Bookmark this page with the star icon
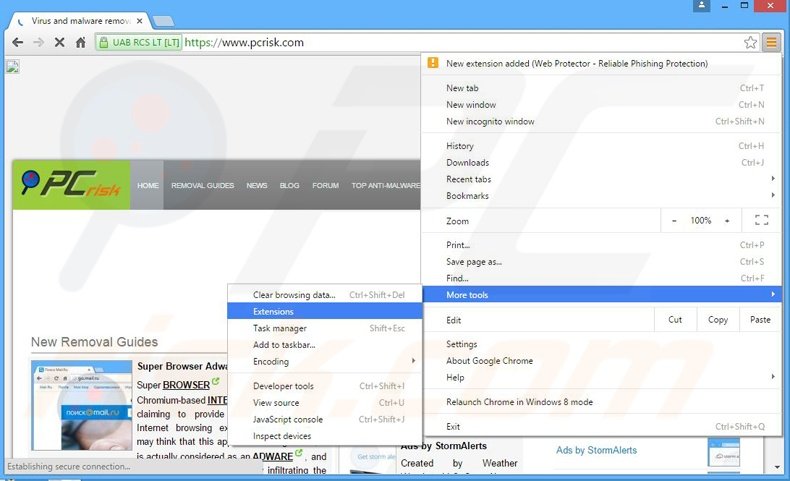 pyautogui.click(x=750, y=42)
